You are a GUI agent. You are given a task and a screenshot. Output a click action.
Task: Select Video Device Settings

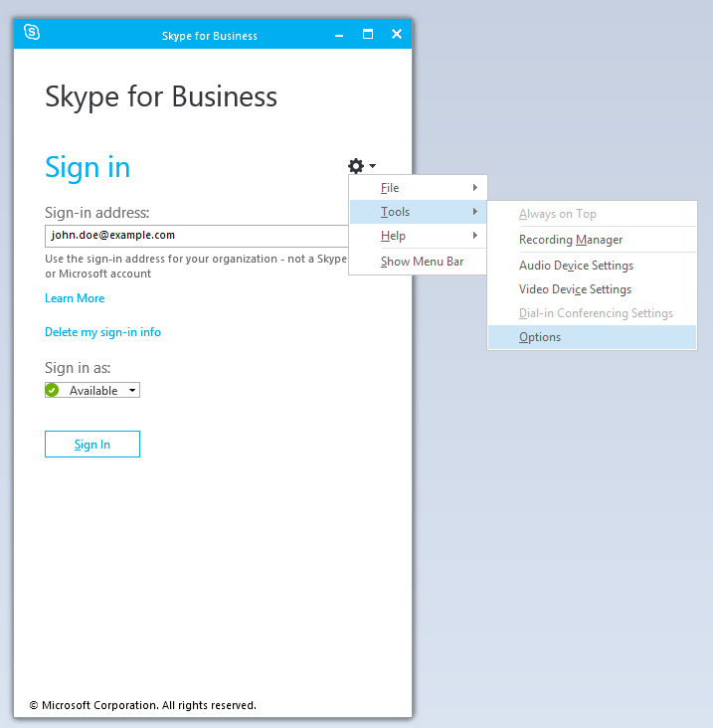coord(575,289)
